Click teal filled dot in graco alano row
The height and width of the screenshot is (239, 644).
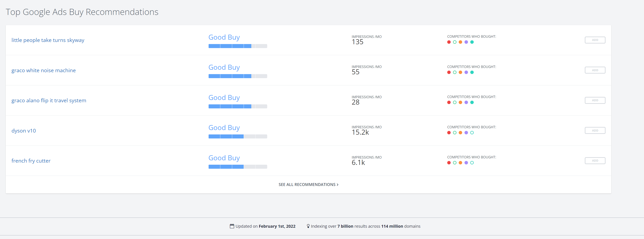coord(472,102)
